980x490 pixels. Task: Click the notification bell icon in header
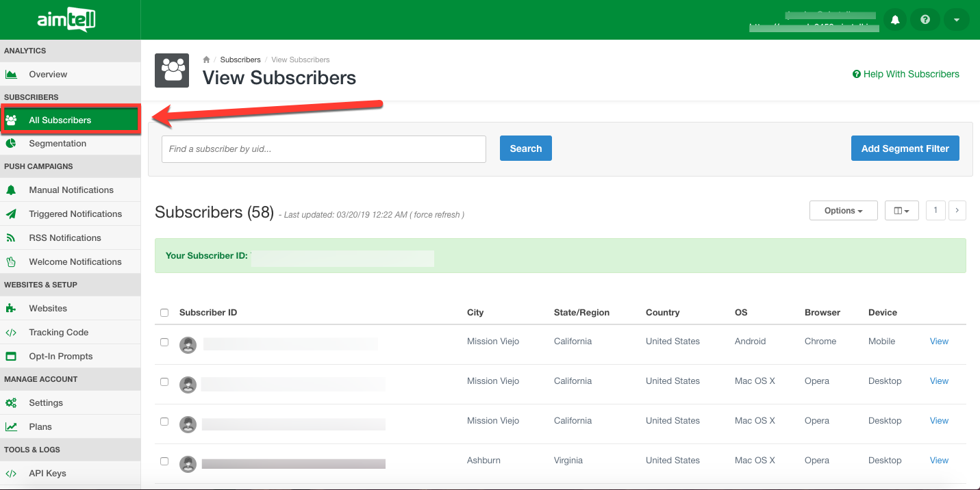[x=894, y=20]
